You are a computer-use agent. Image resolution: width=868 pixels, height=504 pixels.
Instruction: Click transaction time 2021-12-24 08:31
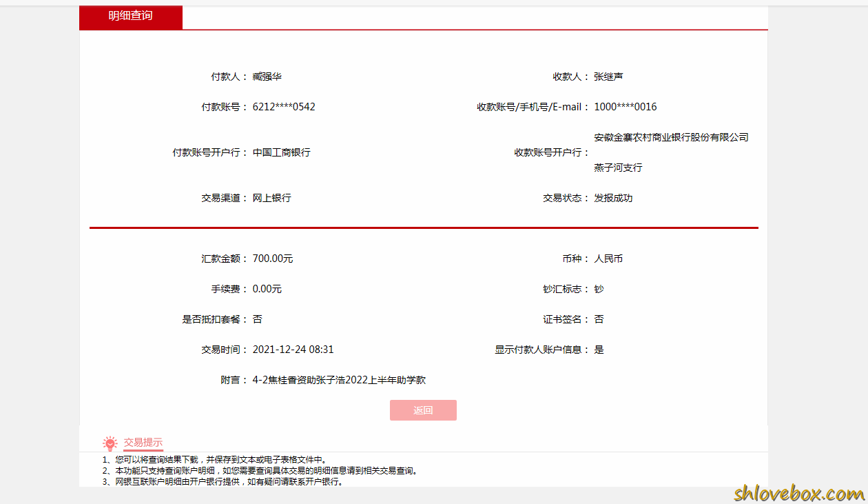coord(293,350)
